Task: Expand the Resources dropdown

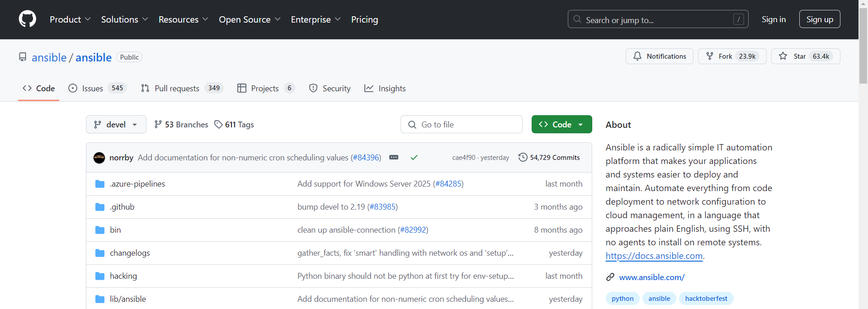Action: pos(183,19)
